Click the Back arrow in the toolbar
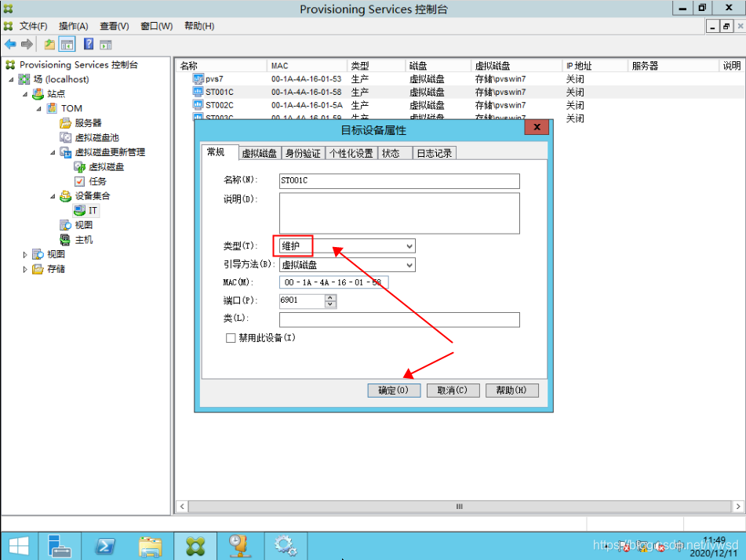 10,45
